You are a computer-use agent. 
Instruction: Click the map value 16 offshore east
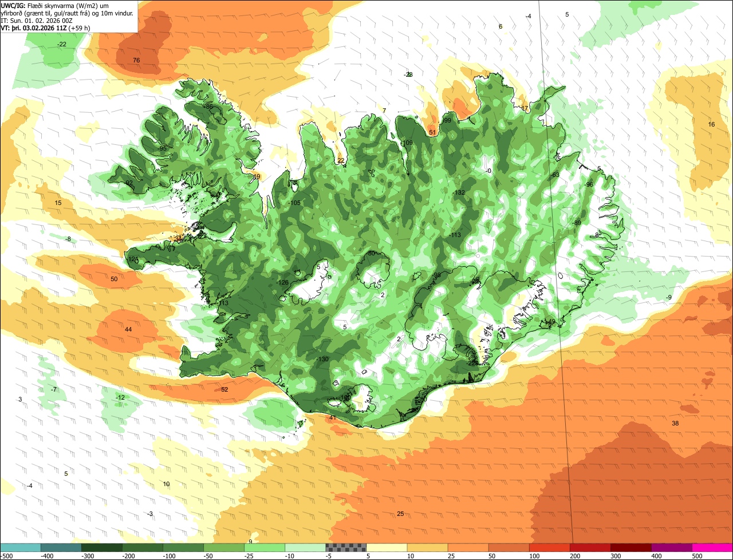[x=712, y=124]
